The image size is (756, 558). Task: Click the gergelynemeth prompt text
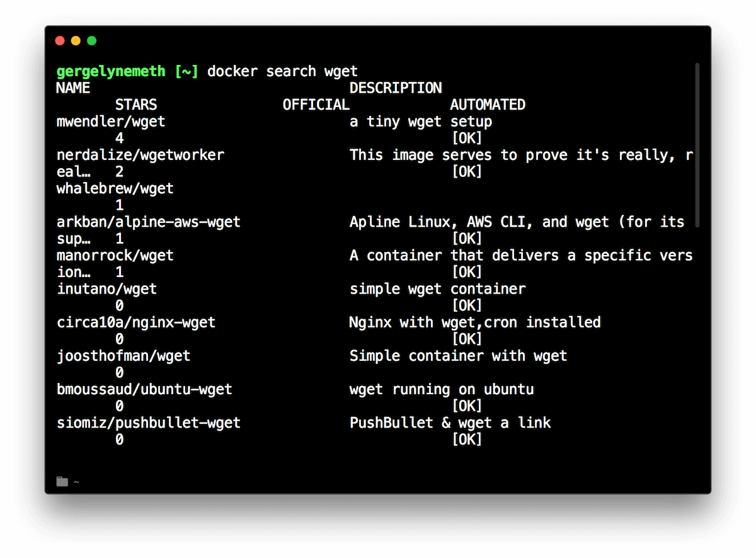pos(110,71)
